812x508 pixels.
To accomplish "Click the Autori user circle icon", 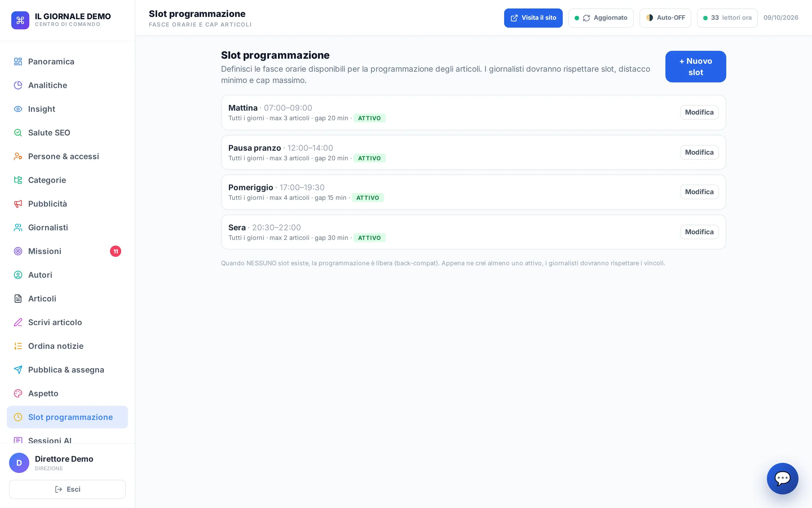I will (x=18, y=275).
